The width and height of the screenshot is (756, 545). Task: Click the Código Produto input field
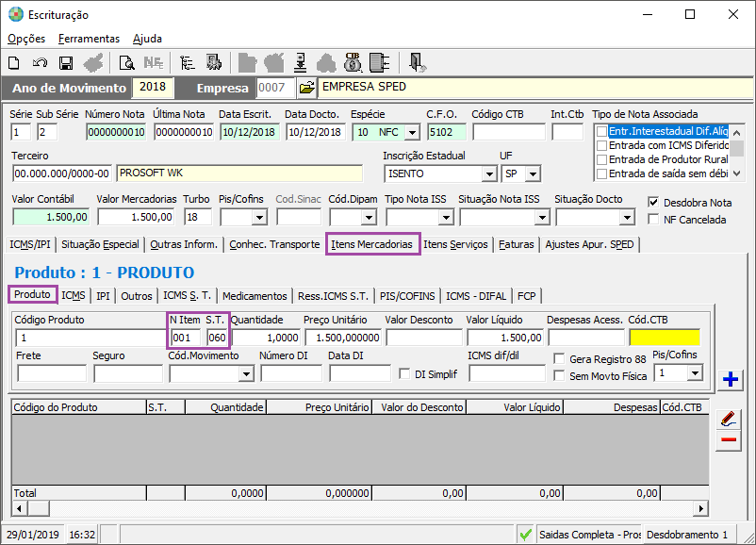tap(89, 338)
